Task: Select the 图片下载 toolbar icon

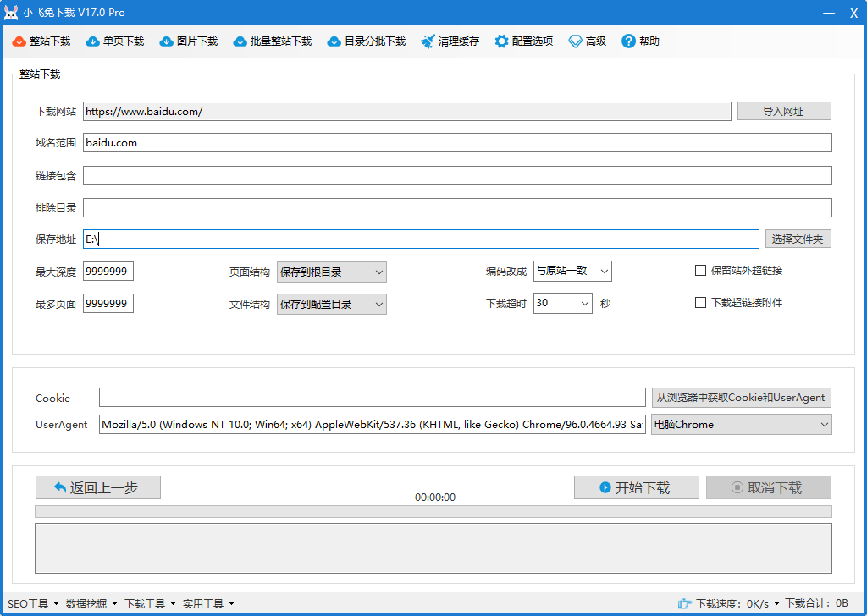Action: [x=167, y=41]
